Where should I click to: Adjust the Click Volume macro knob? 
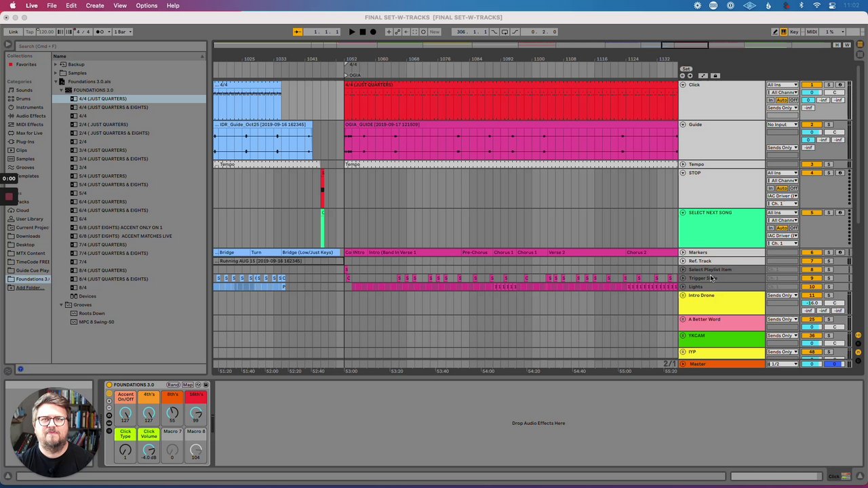click(149, 451)
